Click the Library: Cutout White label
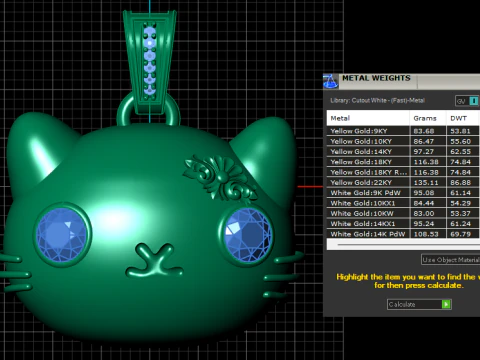 [377, 101]
